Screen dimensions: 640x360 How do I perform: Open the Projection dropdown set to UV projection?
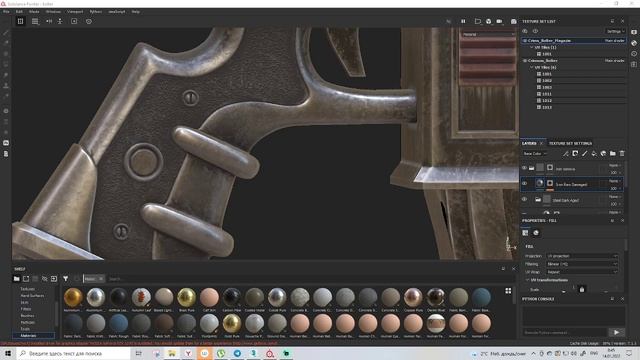[x=582, y=256]
